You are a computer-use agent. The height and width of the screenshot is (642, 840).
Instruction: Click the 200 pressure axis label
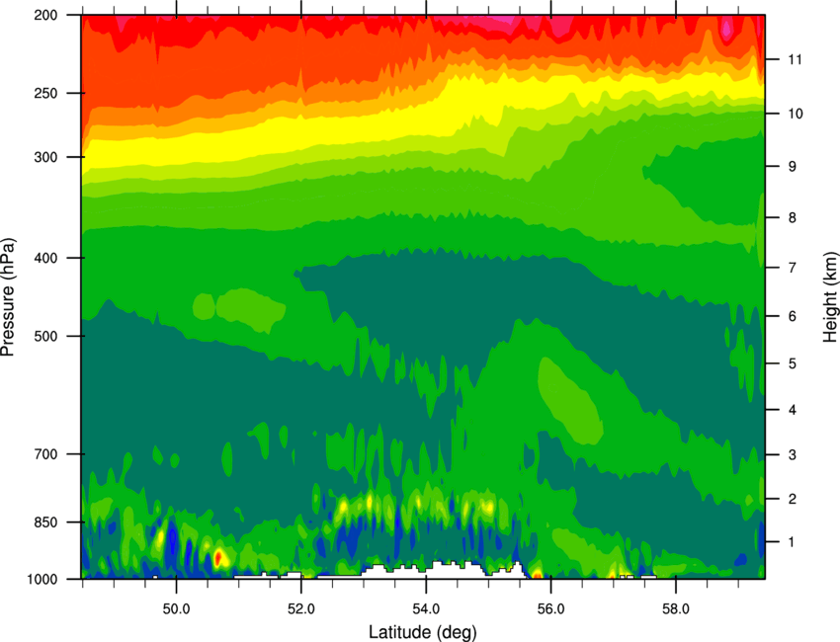point(45,15)
